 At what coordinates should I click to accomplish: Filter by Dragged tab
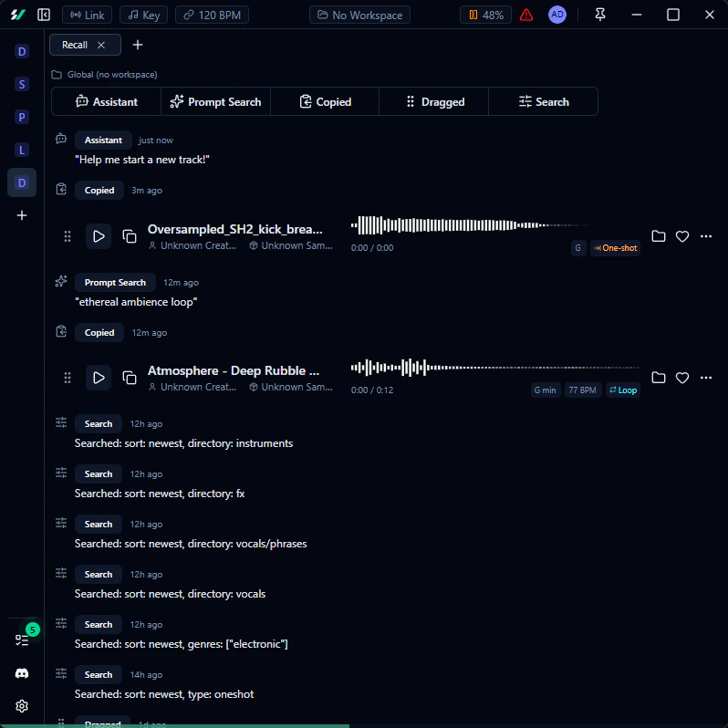tap(434, 101)
